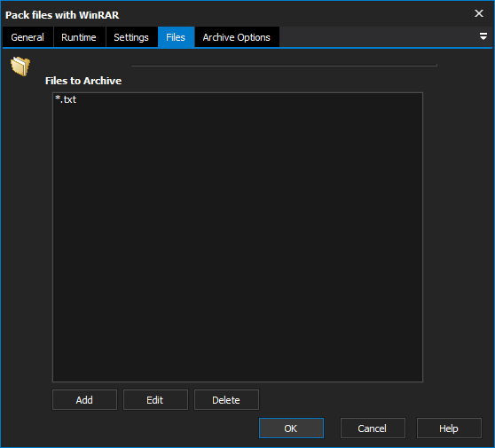Open the Runtime tab
The width and height of the screenshot is (495, 448).
tap(79, 37)
